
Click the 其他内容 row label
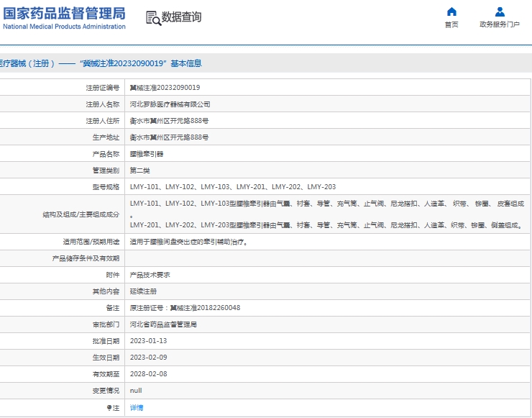106,291
